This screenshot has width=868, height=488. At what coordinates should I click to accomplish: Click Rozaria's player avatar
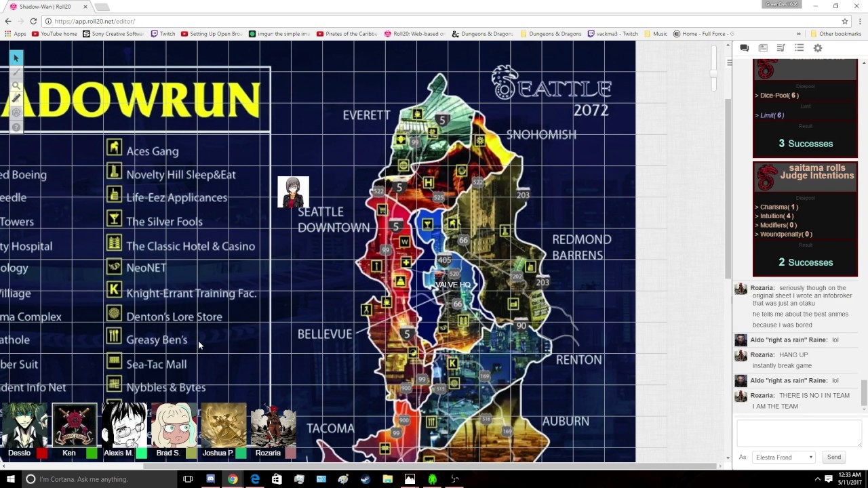[x=273, y=425]
